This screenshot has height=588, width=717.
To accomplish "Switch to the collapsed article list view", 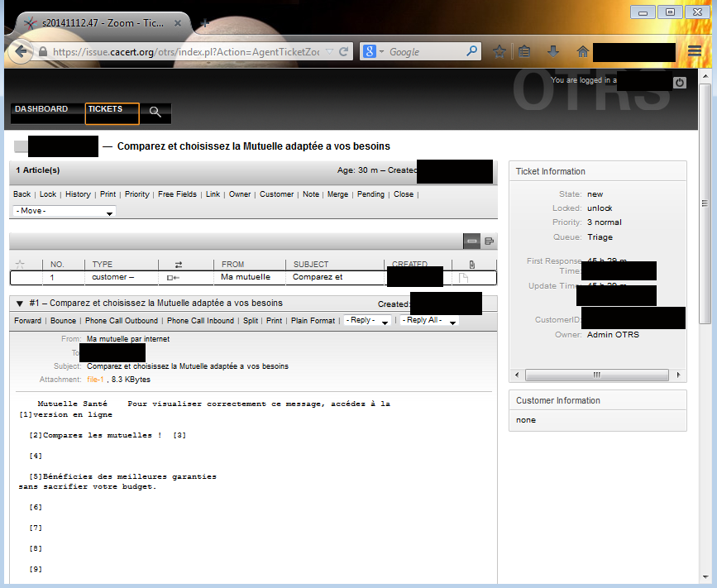I will pos(472,241).
